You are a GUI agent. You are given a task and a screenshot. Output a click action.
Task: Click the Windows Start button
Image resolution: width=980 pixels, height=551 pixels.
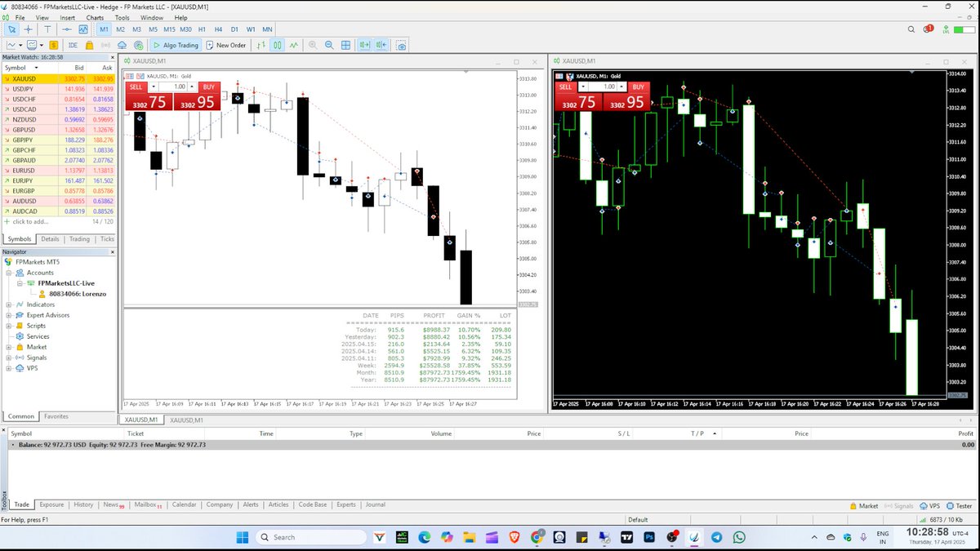[242, 537]
